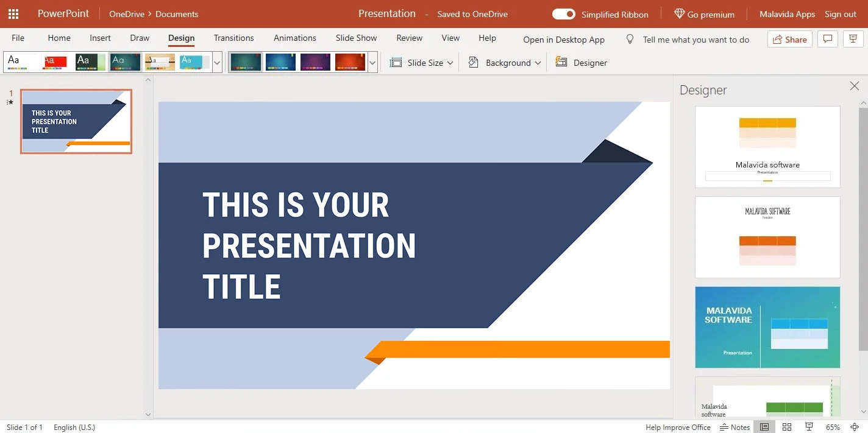Switch to Normal view icon
The height and width of the screenshot is (433, 868).
[764, 427]
